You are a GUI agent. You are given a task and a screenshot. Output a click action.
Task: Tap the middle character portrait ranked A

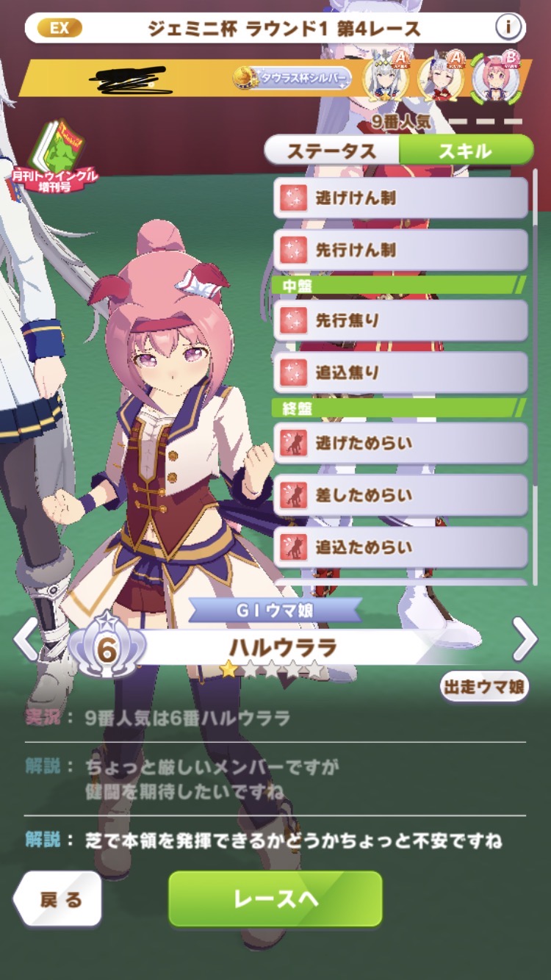[x=442, y=76]
